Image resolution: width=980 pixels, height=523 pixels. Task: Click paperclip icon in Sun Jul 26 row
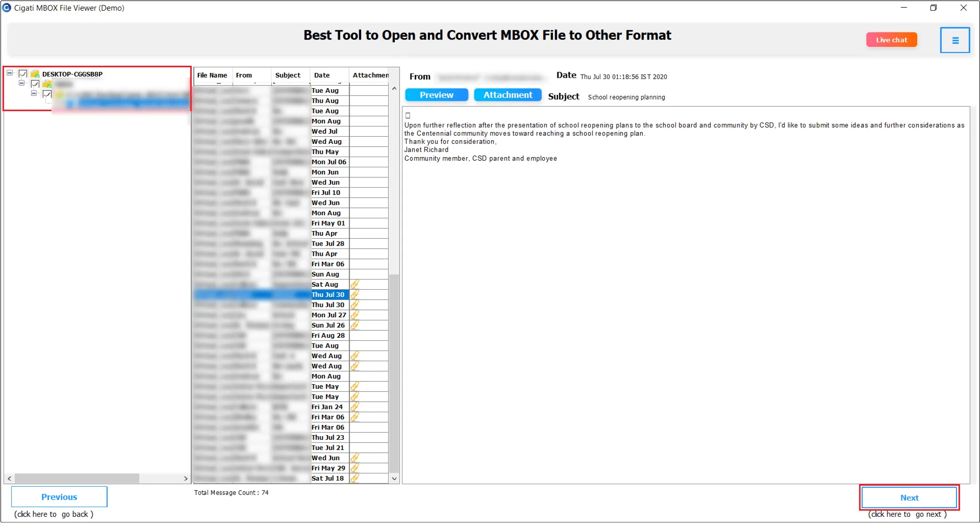[355, 325]
